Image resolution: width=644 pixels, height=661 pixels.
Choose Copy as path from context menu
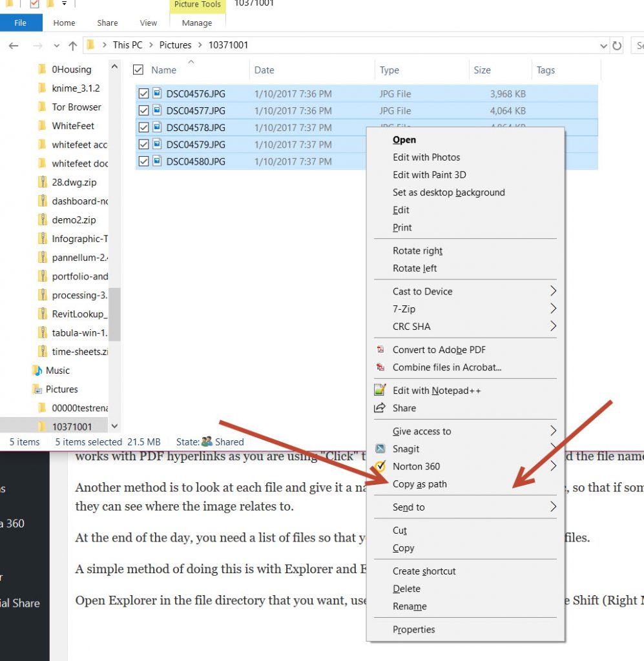pos(420,484)
